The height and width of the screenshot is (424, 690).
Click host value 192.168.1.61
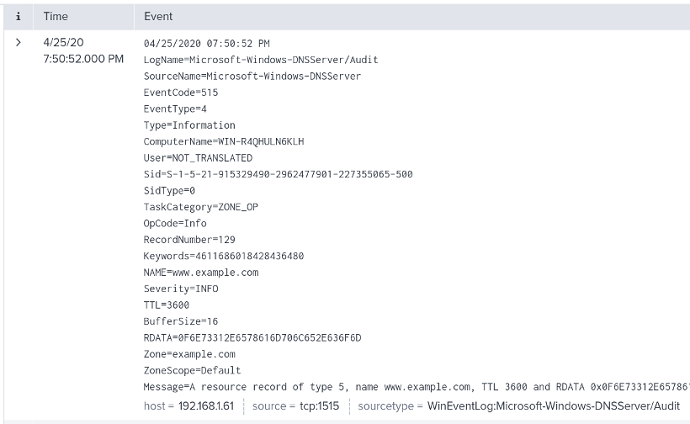(x=204, y=405)
